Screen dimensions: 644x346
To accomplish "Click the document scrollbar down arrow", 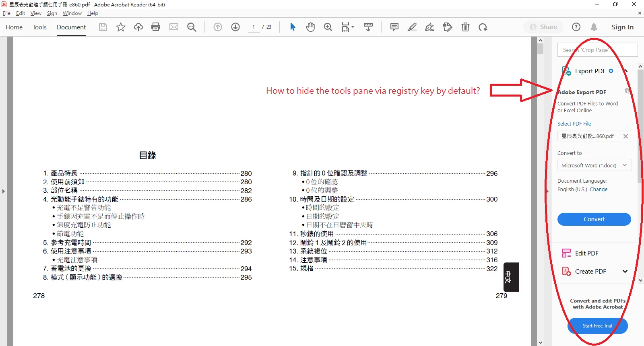I will [x=540, y=342].
